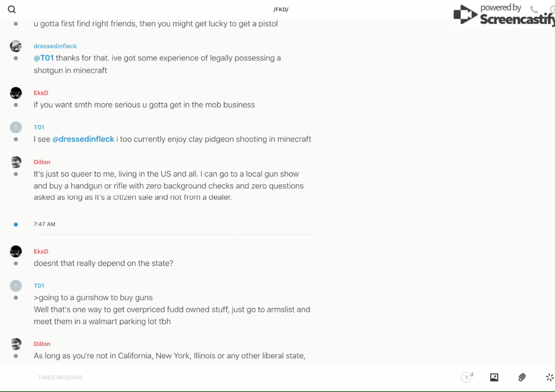Click EksD's avatar beside mob business message

[x=16, y=93]
